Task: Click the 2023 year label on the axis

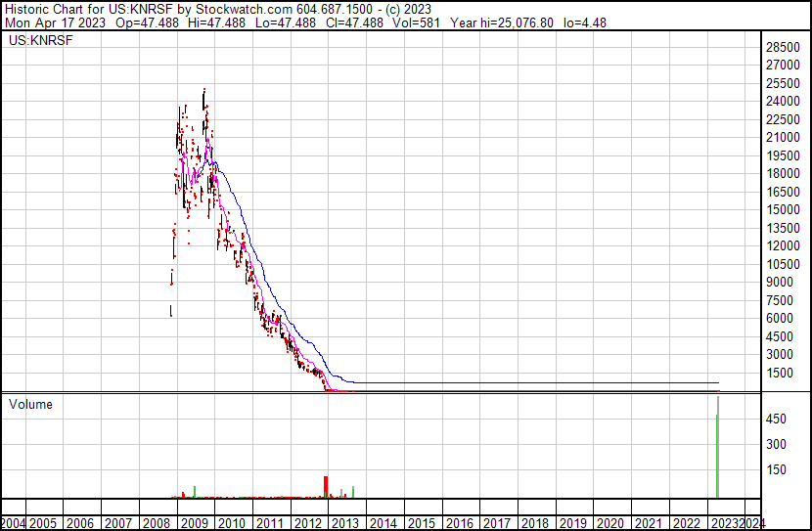Action: (726, 523)
